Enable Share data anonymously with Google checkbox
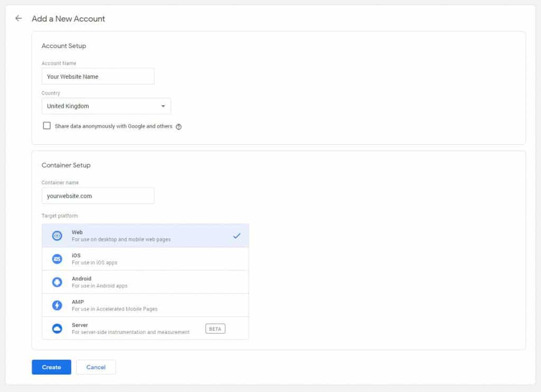This screenshot has height=392, width=541. tap(46, 126)
